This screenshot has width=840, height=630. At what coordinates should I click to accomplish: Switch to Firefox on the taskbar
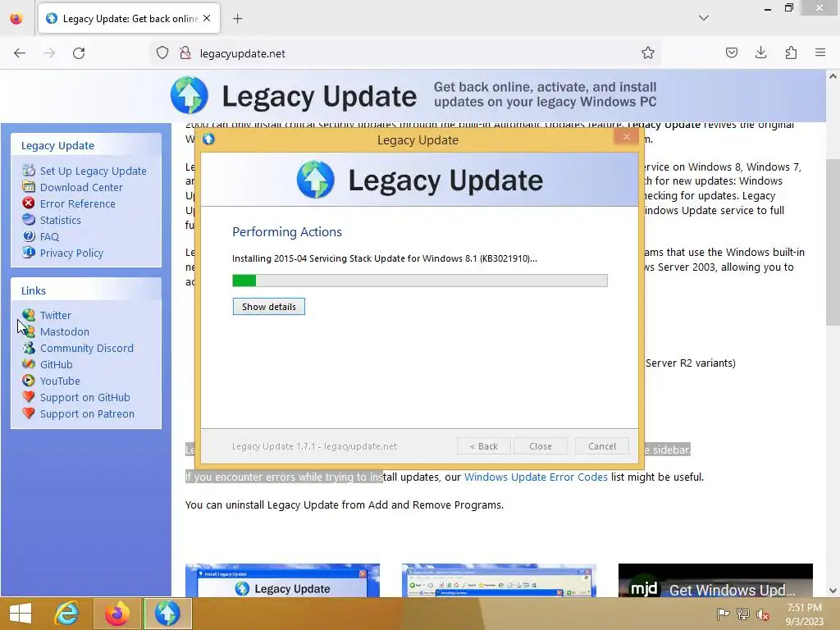pyautogui.click(x=116, y=614)
